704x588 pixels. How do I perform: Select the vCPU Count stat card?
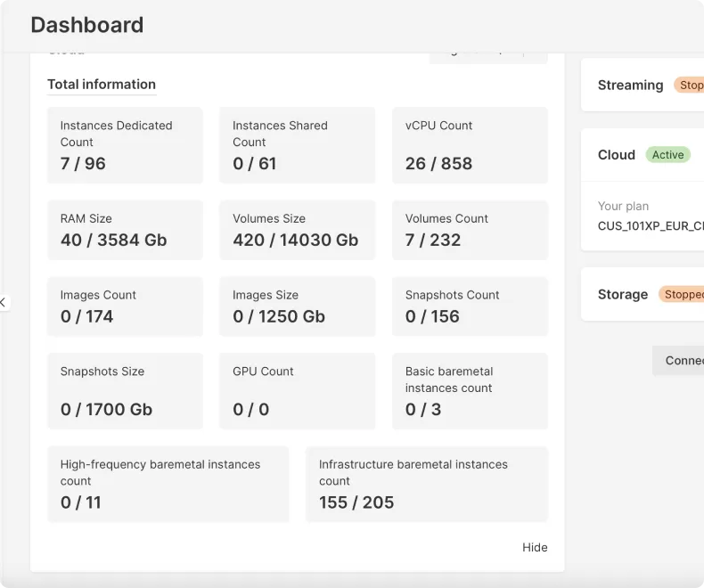pyautogui.click(x=470, y=145)
